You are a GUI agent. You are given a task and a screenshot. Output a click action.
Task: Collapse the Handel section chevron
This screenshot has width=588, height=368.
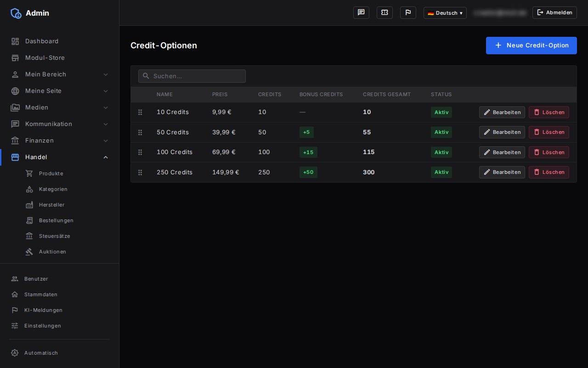click(106, 157)
